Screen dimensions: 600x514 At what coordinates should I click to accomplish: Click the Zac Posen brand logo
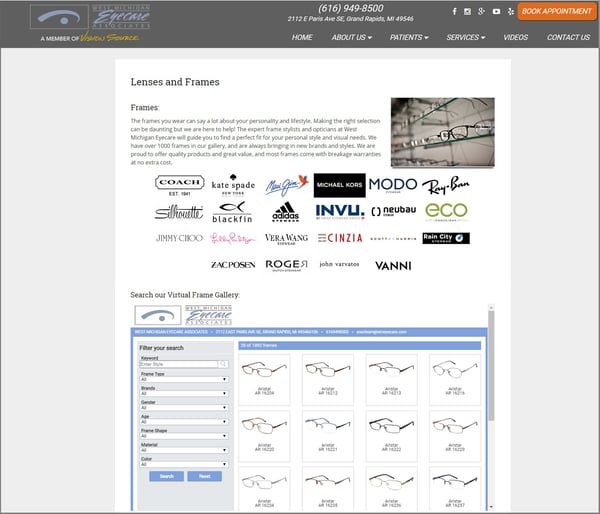click(233, 265)
